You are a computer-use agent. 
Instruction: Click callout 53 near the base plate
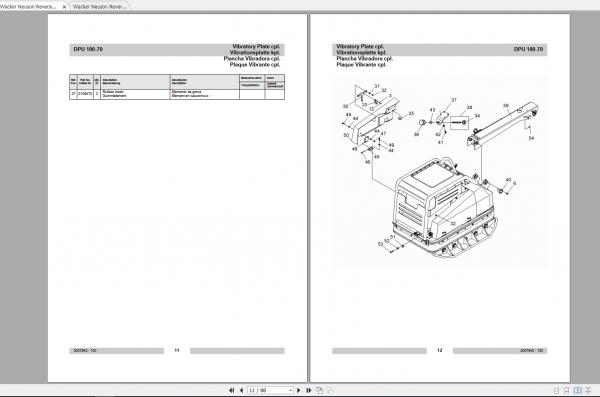[380, 244]
